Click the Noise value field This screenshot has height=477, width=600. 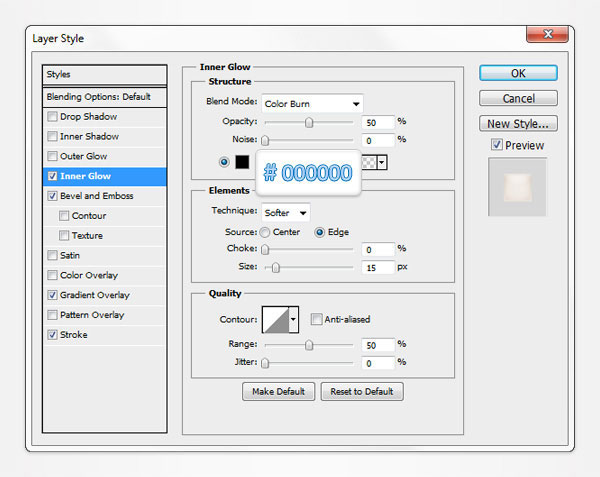tap(378, 140)
